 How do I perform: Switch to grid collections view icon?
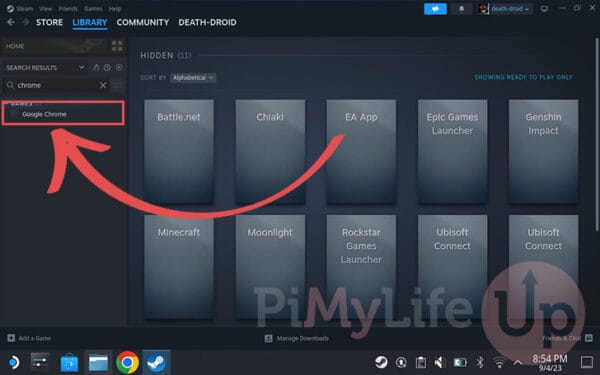pyautogui.click(x=117, y=46)
